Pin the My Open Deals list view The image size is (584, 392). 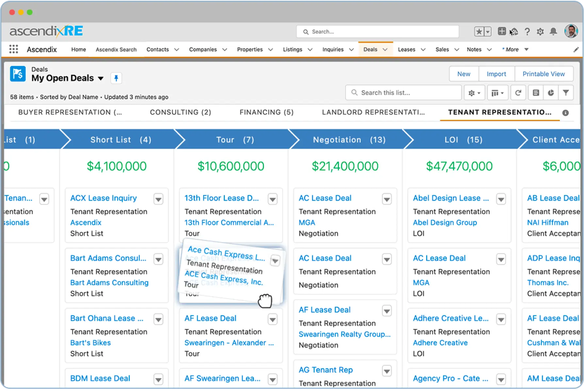(116, 78)
